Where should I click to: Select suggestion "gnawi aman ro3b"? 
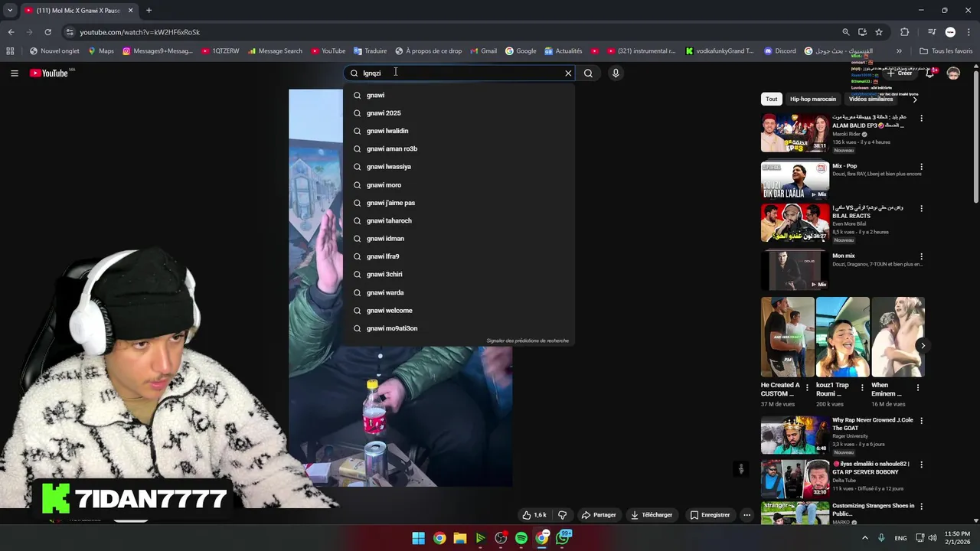coord(459,148)
